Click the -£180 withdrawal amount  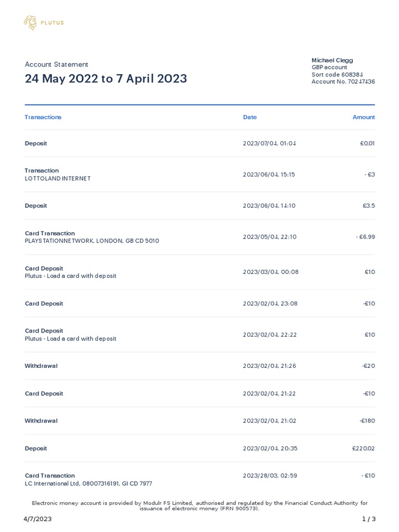coord(367,421)
